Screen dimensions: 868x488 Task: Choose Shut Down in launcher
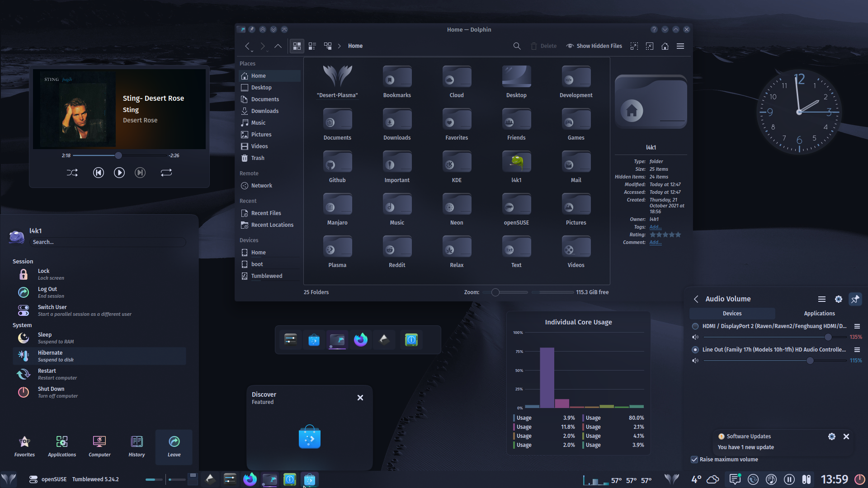click(x=99, y=392)
